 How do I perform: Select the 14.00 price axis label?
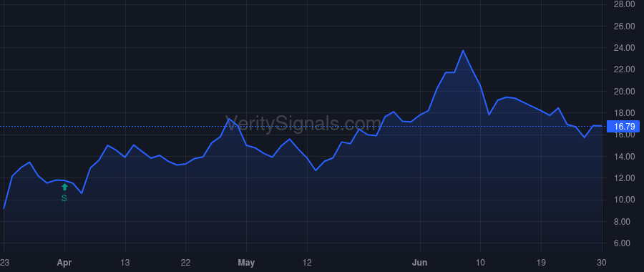(624, 157)
